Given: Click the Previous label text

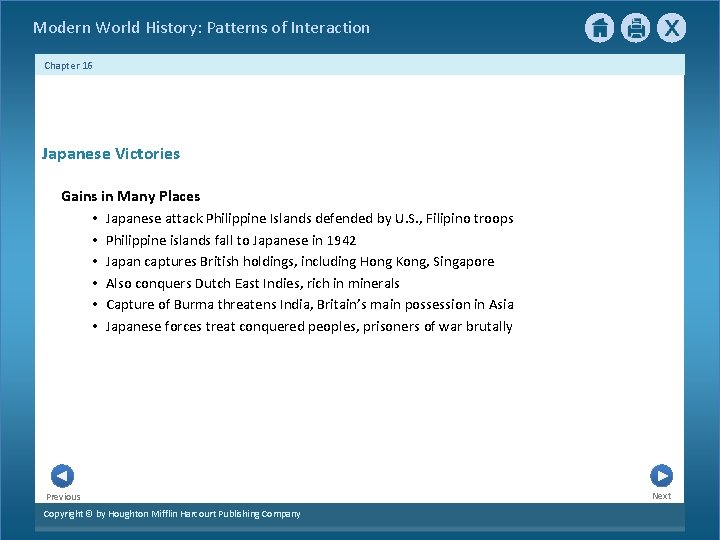Looking at the screenshot, I should click(63, 497).
